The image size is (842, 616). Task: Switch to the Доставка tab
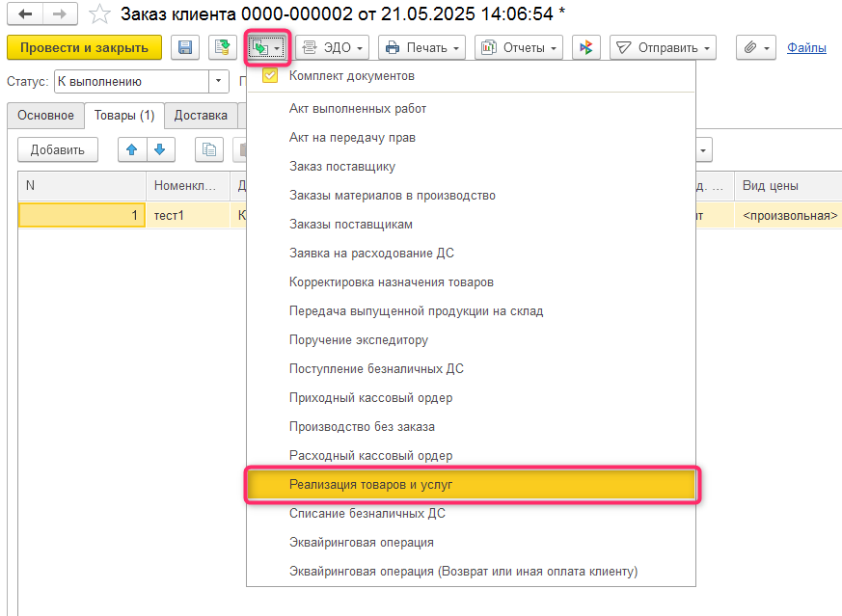pos(201,116)
